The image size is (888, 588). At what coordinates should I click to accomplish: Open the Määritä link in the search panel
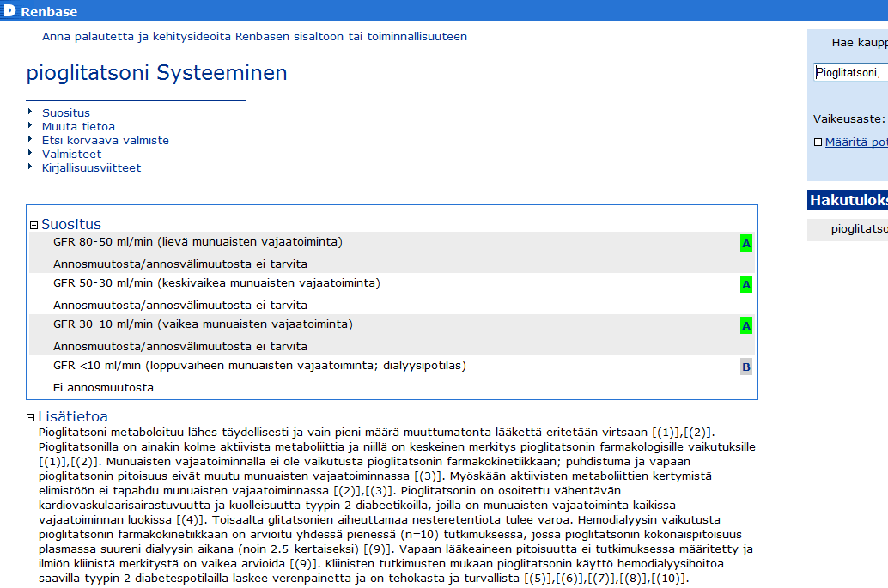coord(856,142)
